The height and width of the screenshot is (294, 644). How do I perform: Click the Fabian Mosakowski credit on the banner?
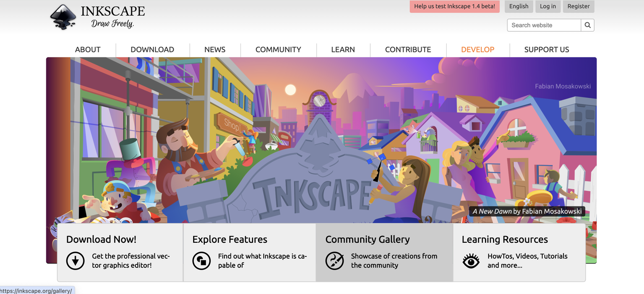click(x=563, y=86)
